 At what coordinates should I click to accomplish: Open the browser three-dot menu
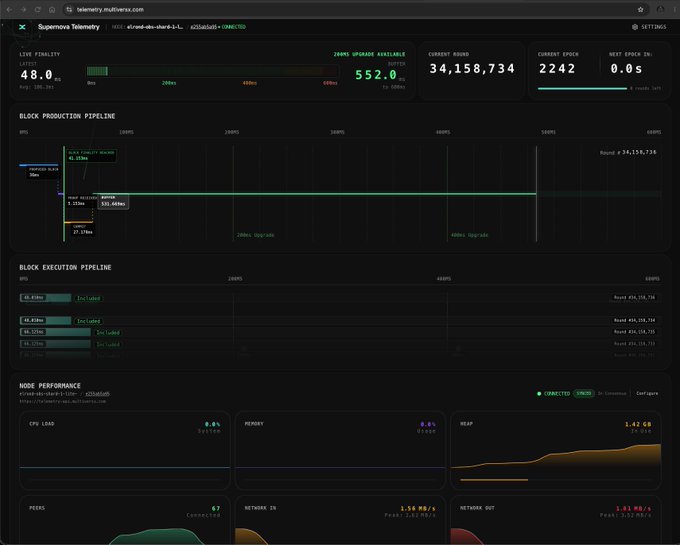(x=675, y=10)
